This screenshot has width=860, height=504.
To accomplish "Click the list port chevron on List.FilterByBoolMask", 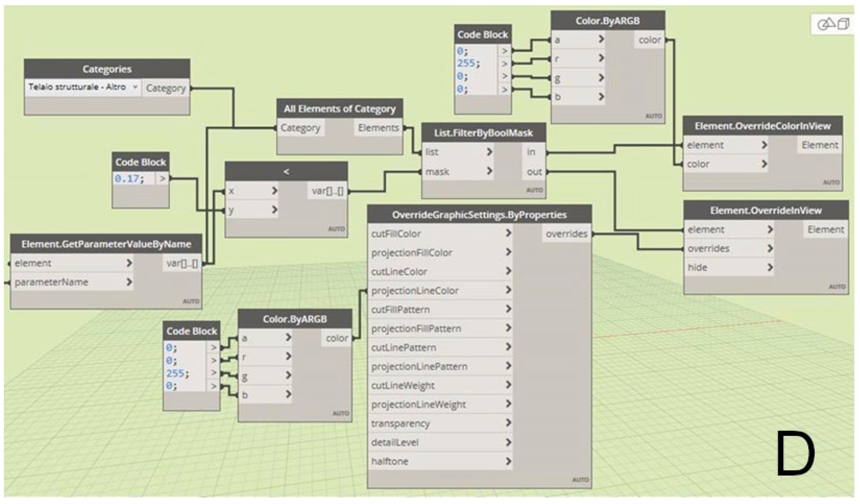I will tap(489, 152).
